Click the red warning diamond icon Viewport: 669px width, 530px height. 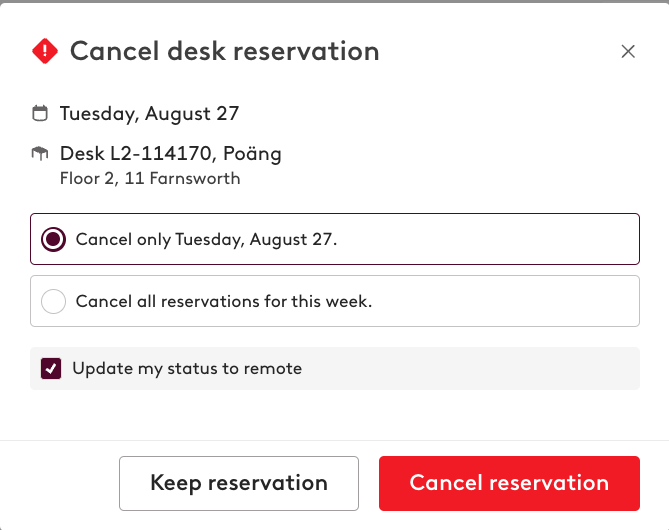pyautogui.click(x=45, y=51)
